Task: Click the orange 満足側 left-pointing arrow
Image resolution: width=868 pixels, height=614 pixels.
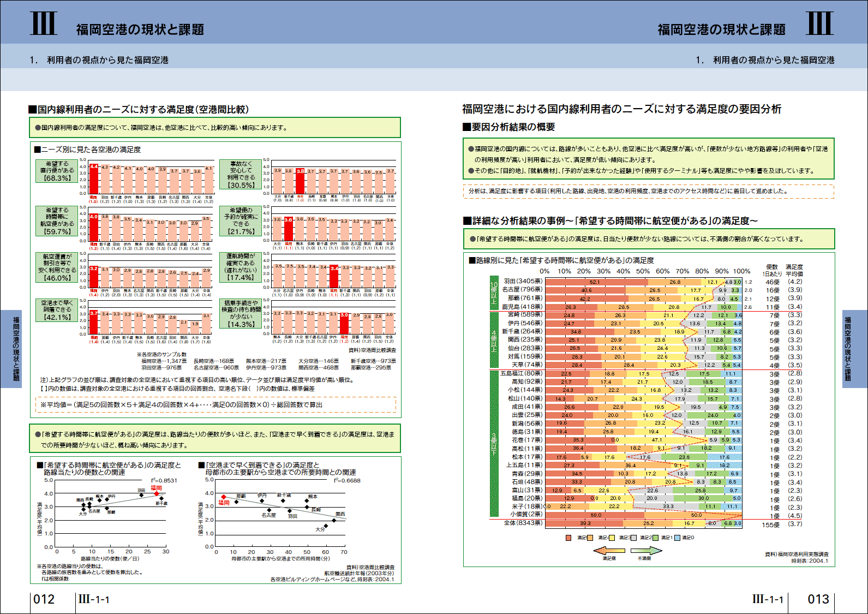Action: click(609, 550)
